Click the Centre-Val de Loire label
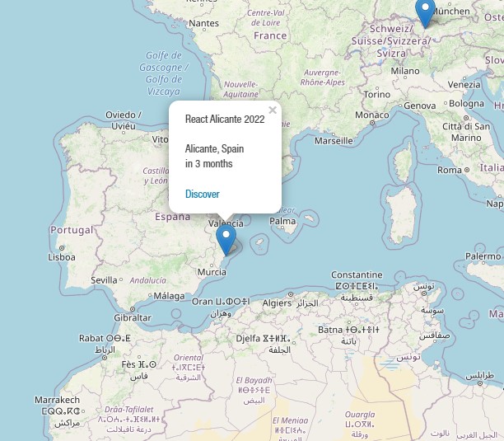The image size is (504, 441). click(x=265, y=17)
